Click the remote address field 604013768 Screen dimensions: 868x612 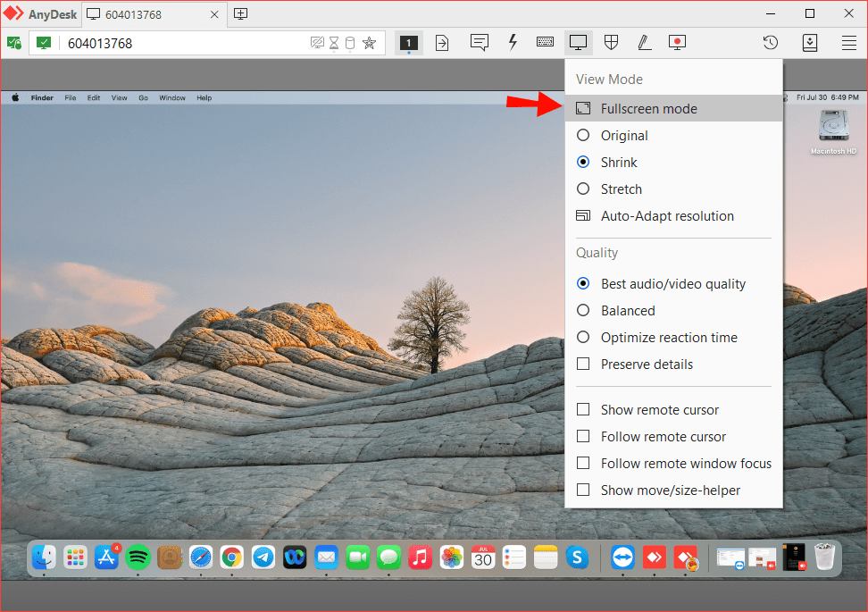tap(179, 43)
